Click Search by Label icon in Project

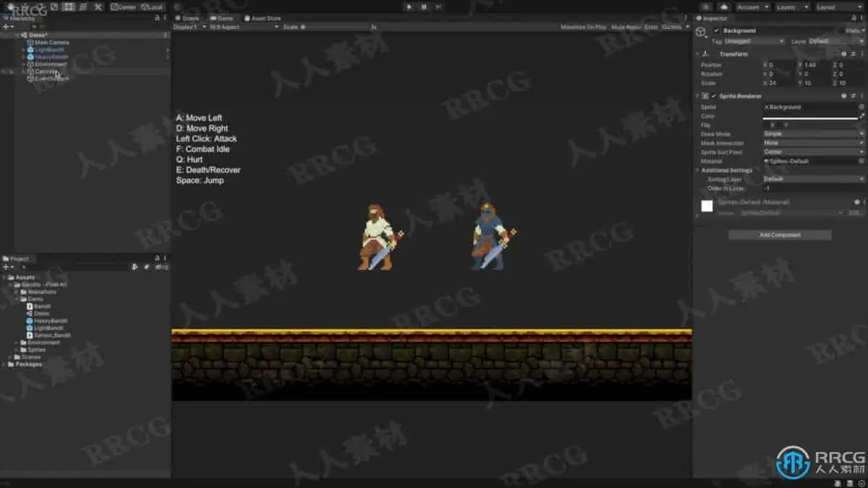point(147,267)
